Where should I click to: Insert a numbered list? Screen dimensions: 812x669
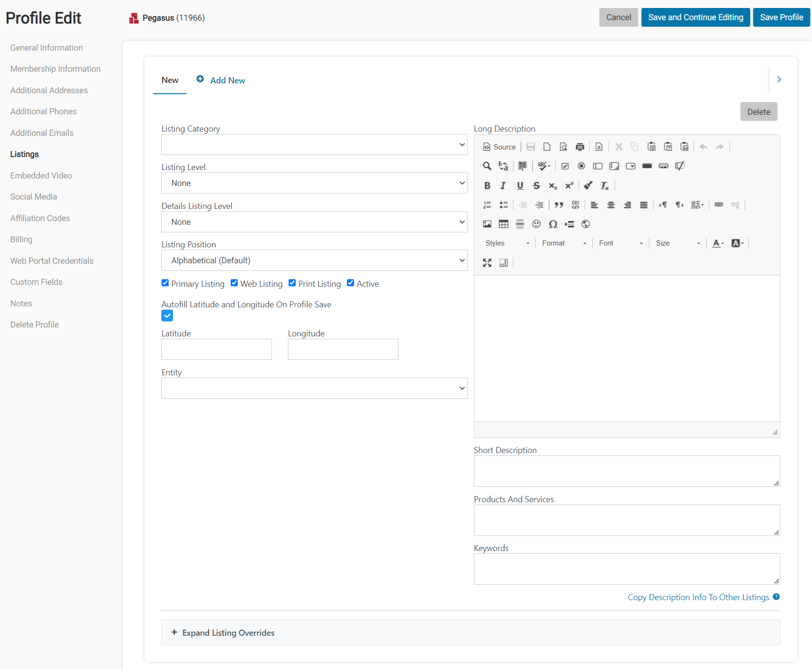487,205
